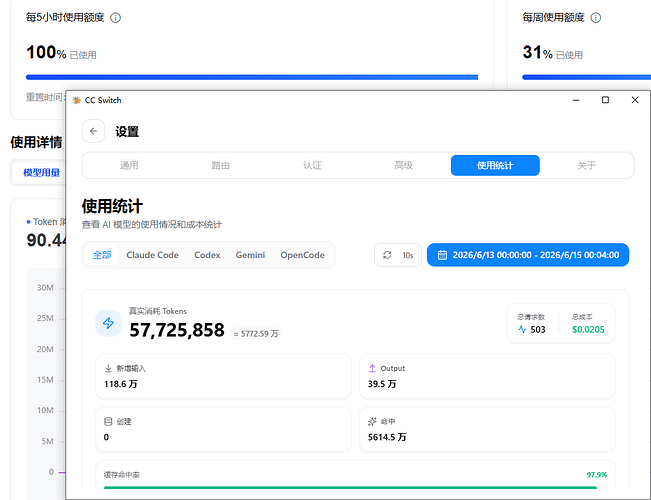This screenshot has height=500, width=651.
Task: Maximize the CC Switch window
Action: click(x=605, y=100)
